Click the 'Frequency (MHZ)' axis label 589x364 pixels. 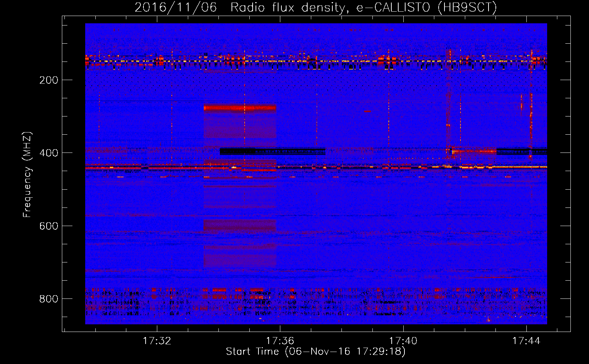coord(27,174)
